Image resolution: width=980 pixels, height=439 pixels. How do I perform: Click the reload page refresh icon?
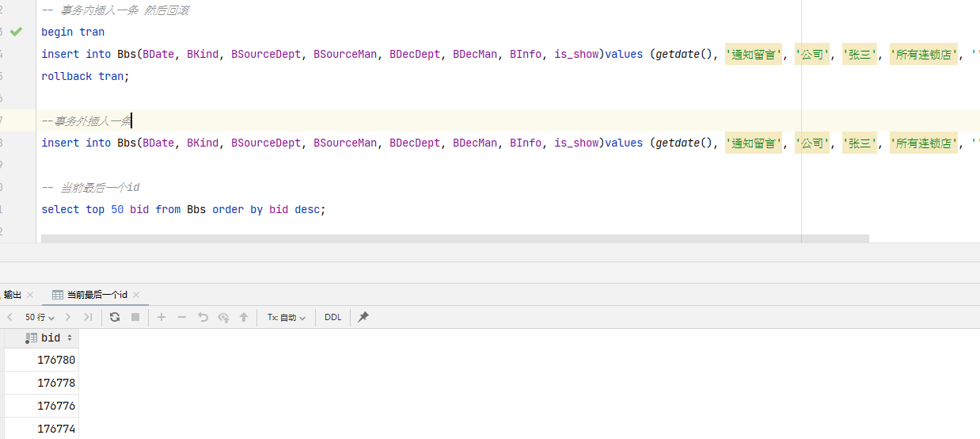point(115,317)
